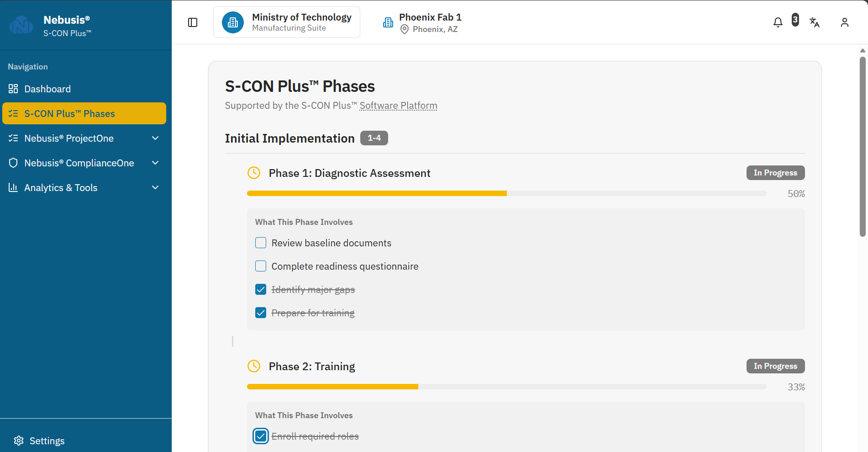Image resolution: width=868 pixels, height=452 pixels.
Task: Click the Phase 1 clock status icon
Action: [254, 173]
